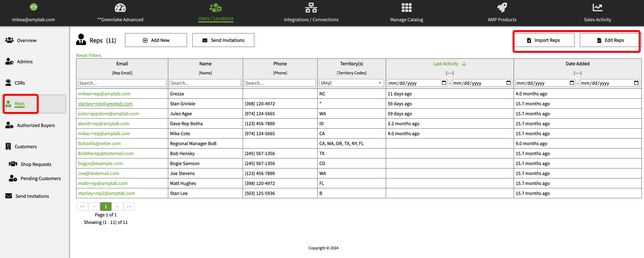Screen dimensions: 644x258
Task: Open the Admins sidebar section
Action: 25,62
